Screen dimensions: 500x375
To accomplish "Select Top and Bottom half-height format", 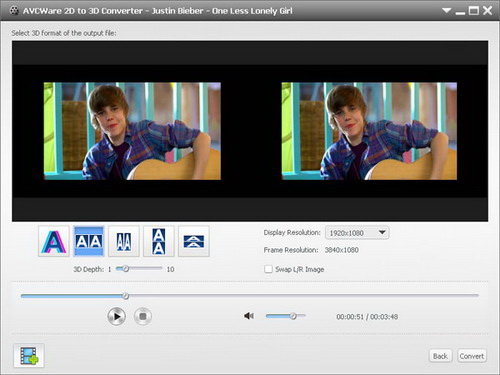I will 194,241.
